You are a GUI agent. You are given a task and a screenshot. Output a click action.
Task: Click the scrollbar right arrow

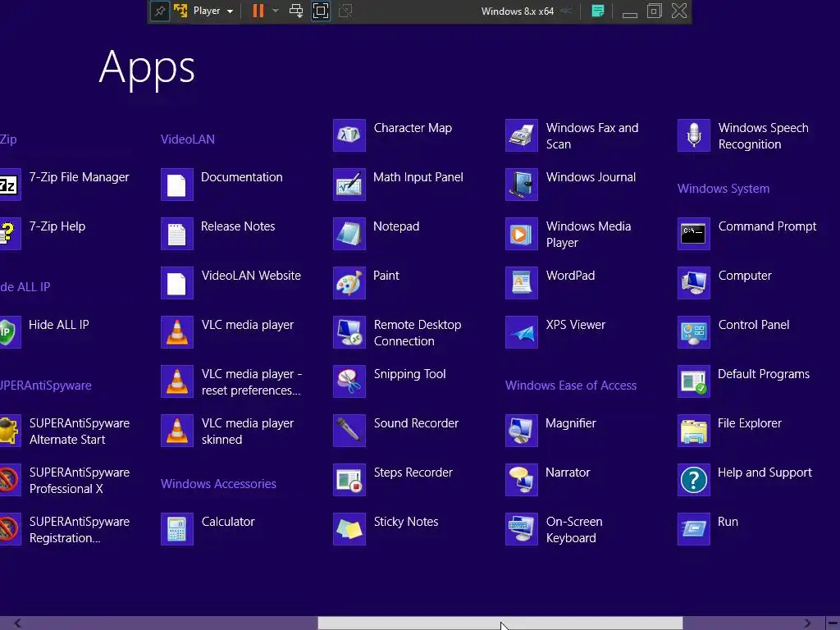tap(807, 623)
